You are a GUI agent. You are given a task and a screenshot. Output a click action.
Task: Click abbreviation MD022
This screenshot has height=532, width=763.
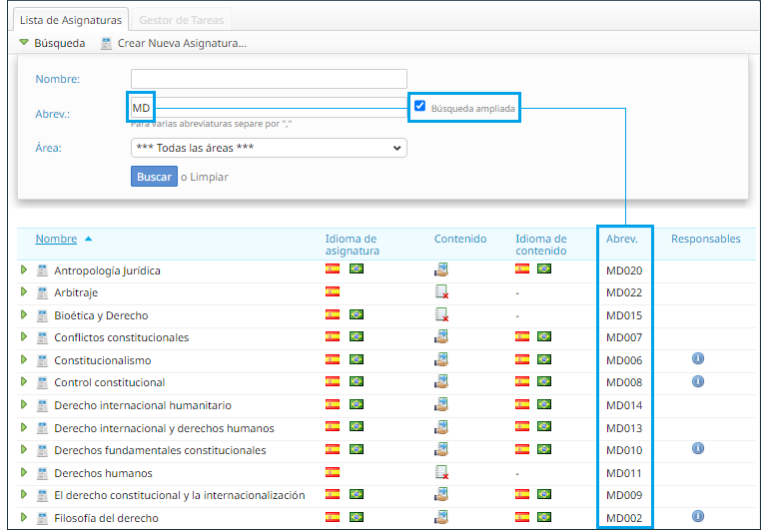pyautogui.click(x=624, y=292)
